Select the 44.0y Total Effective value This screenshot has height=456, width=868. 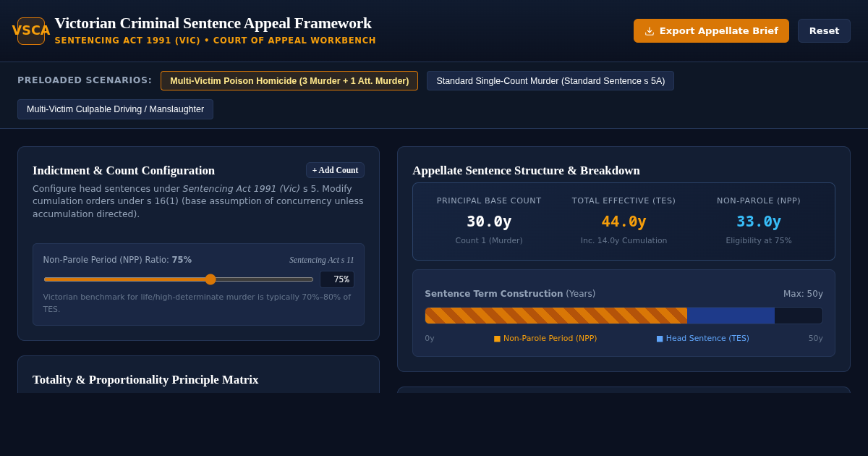point(624,221)
